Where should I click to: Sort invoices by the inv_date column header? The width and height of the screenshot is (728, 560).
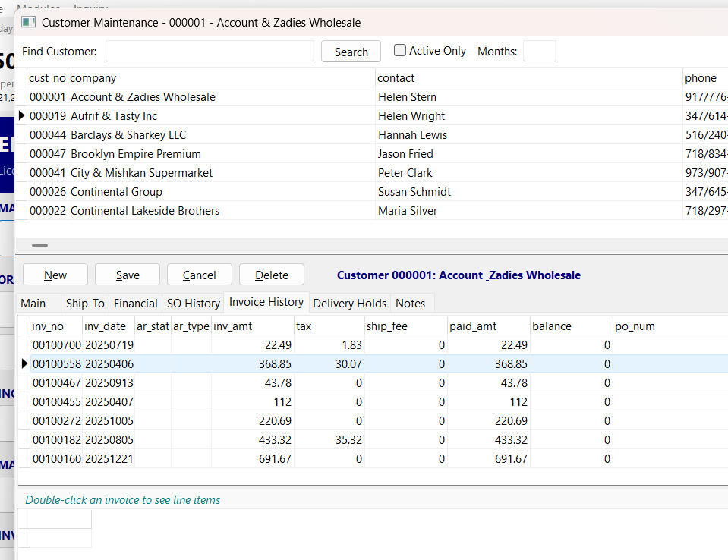point(106,325)
